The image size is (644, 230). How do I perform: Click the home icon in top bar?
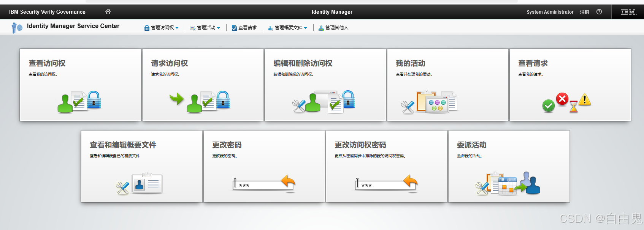click(108, 12)
